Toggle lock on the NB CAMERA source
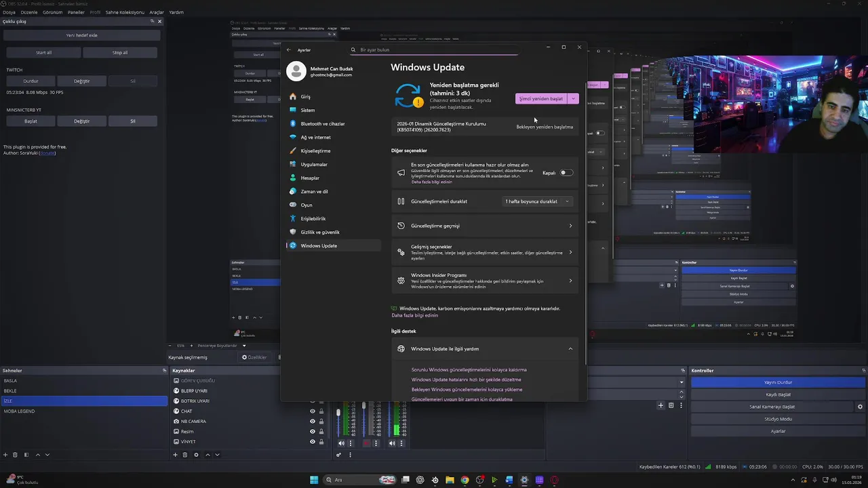Screen dimensions: 868x488 [321, 422]
